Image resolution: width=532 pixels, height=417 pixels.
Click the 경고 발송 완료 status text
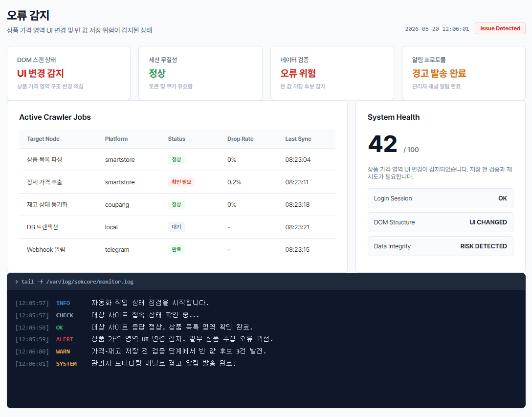tap(439, 73)
